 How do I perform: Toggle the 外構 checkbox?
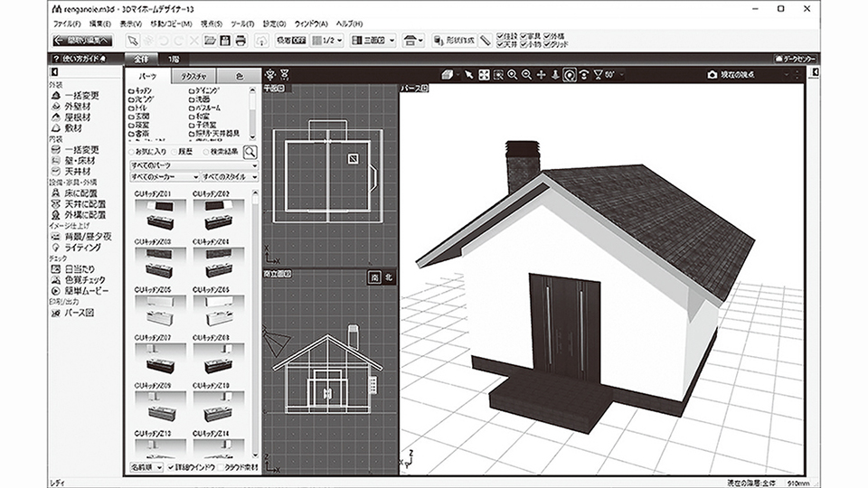point(547,36)
